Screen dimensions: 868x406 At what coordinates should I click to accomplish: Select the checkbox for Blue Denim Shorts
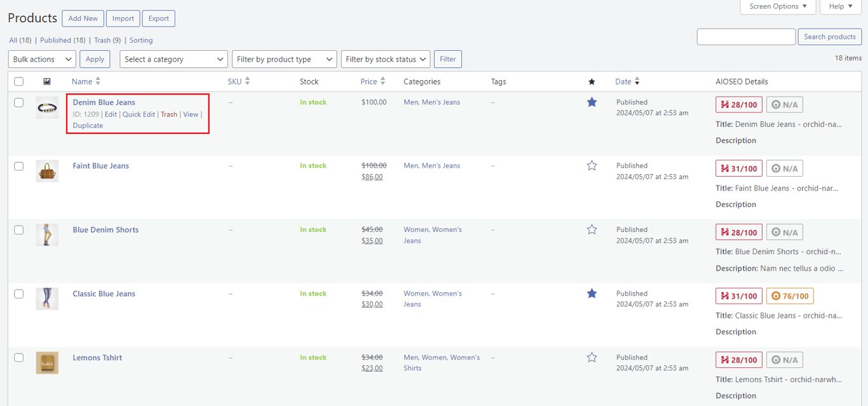pyautogui.click(x=18, y=229)
